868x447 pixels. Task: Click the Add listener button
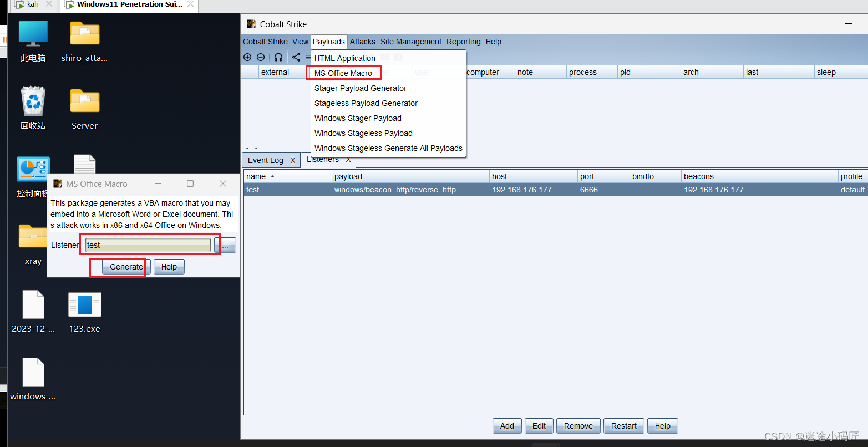507,426
